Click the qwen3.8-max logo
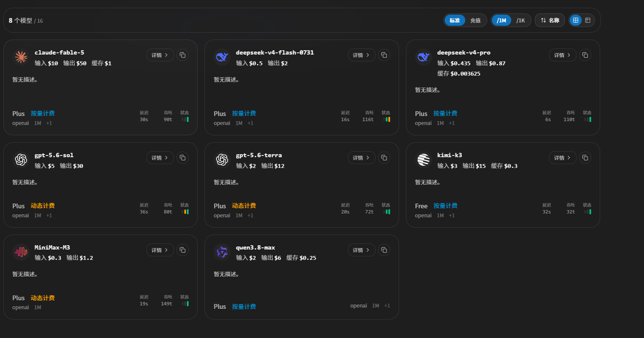Image resolution: width=644 pixels, height=338 pixels. 222,252
